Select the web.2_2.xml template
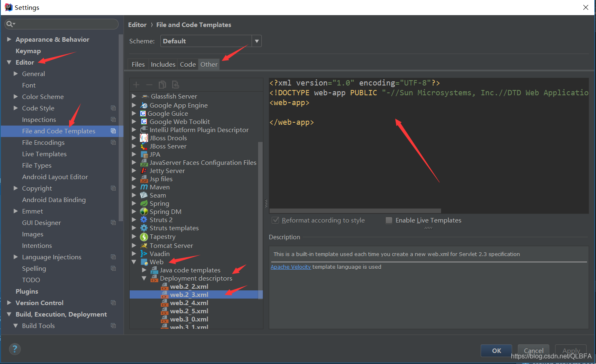 (189, 286)
